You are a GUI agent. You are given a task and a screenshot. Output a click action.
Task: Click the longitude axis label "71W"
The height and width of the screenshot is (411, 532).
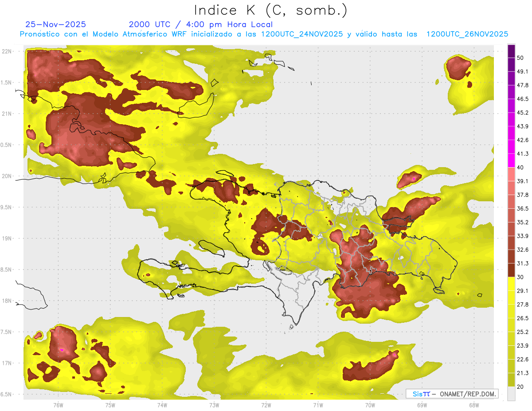(318, 405)
